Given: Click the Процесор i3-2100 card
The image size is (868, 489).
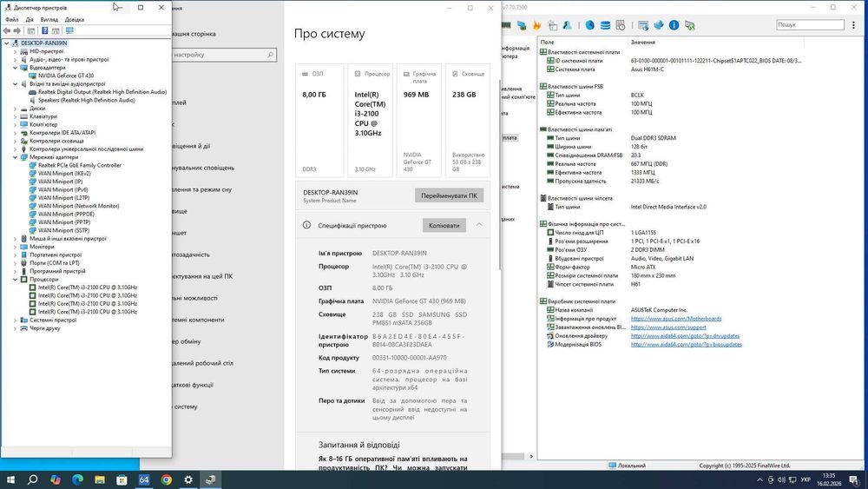Looking at the screenshot, I should coord(371,121).
